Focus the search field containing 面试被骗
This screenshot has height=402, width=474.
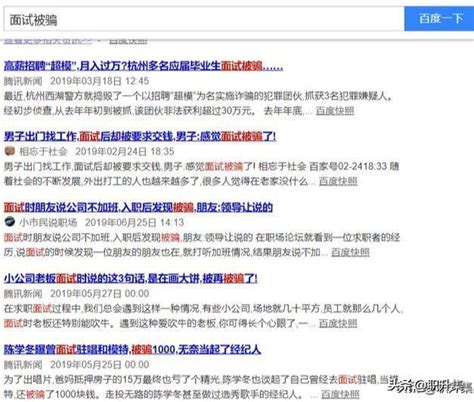coord(204,19)
